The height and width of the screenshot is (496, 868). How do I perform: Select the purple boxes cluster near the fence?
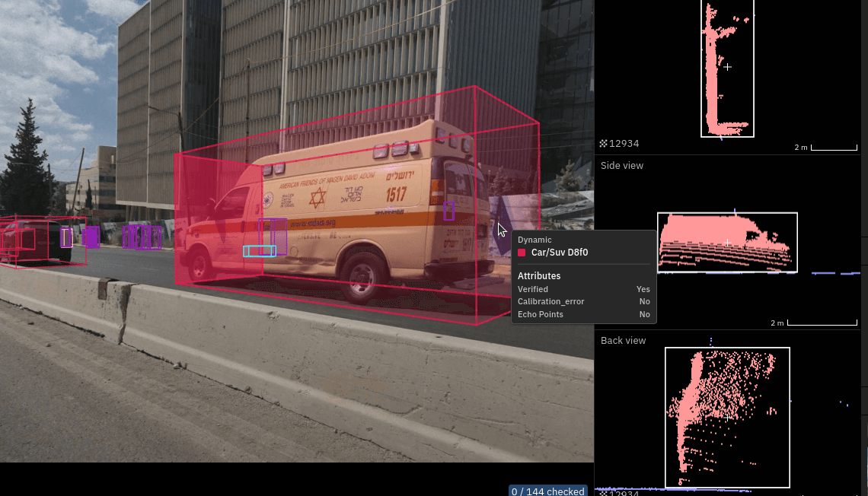click(x=142, y=237)
